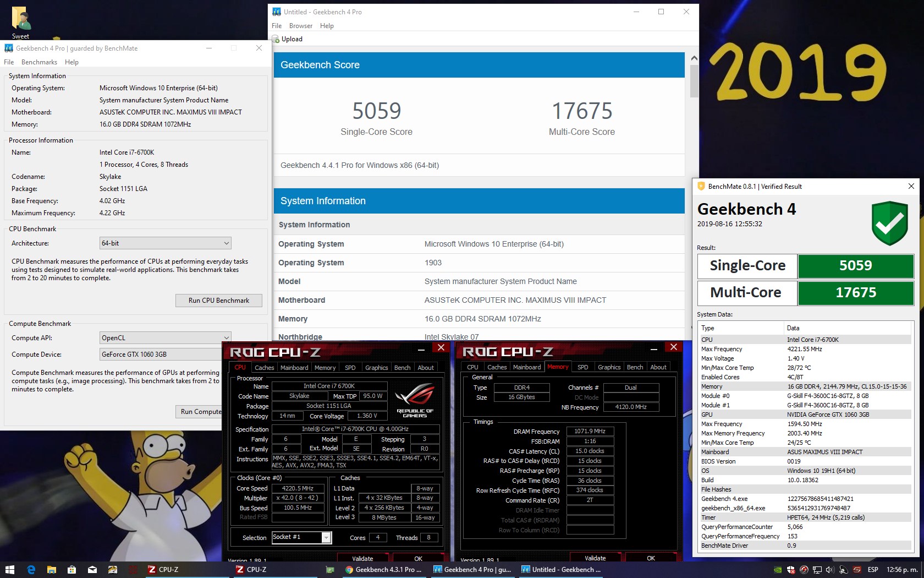
Task: Click the DRAM Frequency 1071.9 MHz field
Action: point(590,431)
